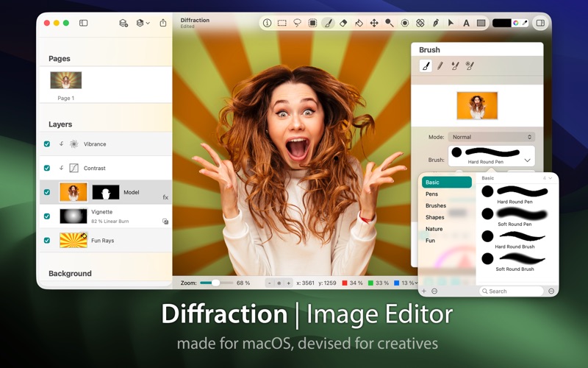The height and width of the screenshot is (368, 588).
Task: Click the zoom out minus button
Action: 269,283
